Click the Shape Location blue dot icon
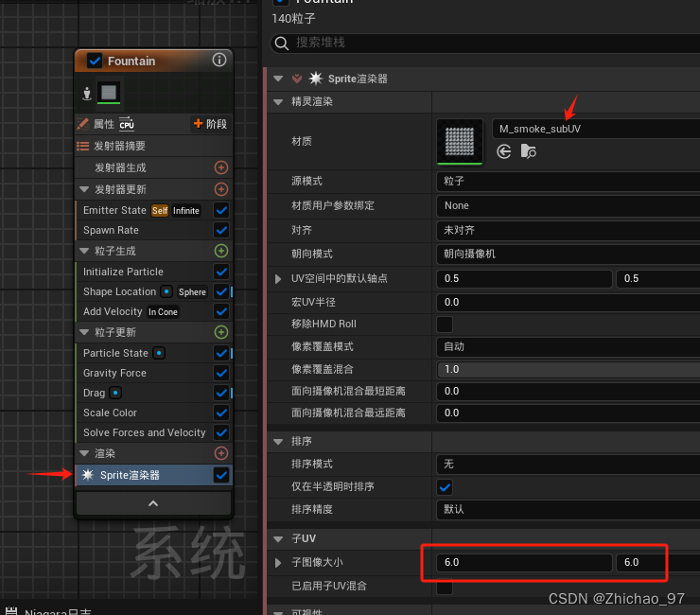Image resolution: width=700 pixels, height=615 pixels. pyautogui.click(x=166, y=291)
